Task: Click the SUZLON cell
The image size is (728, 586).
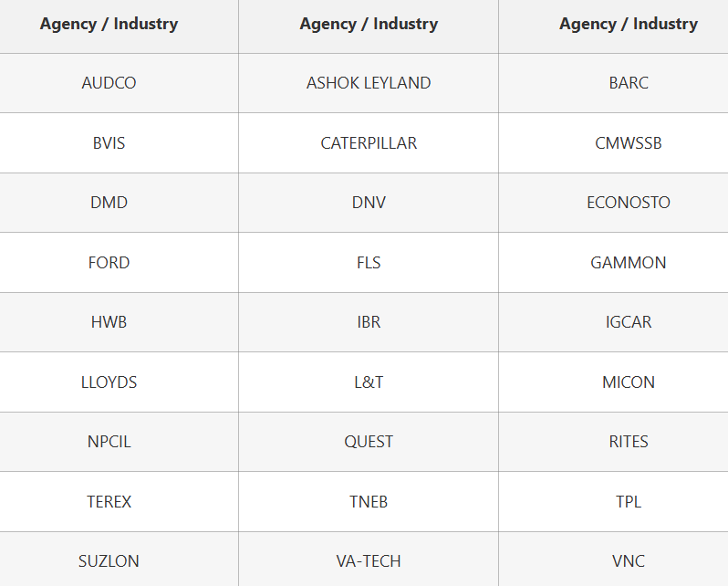Action: click(109, 561)
